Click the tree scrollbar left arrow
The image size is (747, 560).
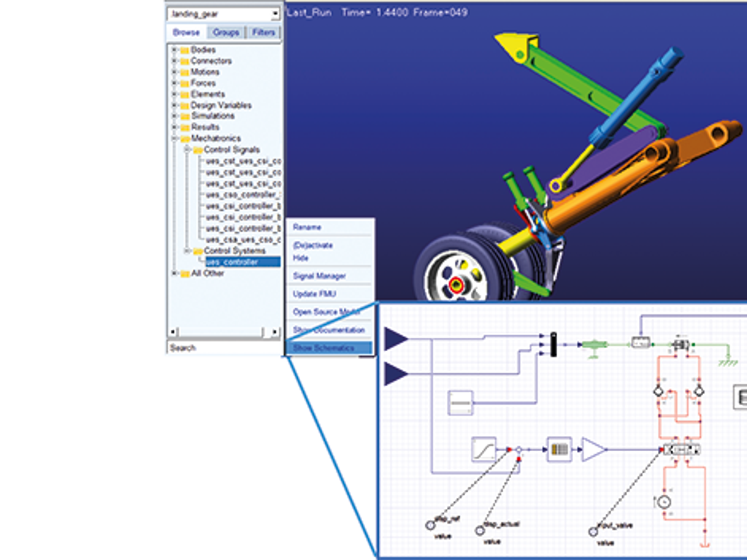point(173,332)
